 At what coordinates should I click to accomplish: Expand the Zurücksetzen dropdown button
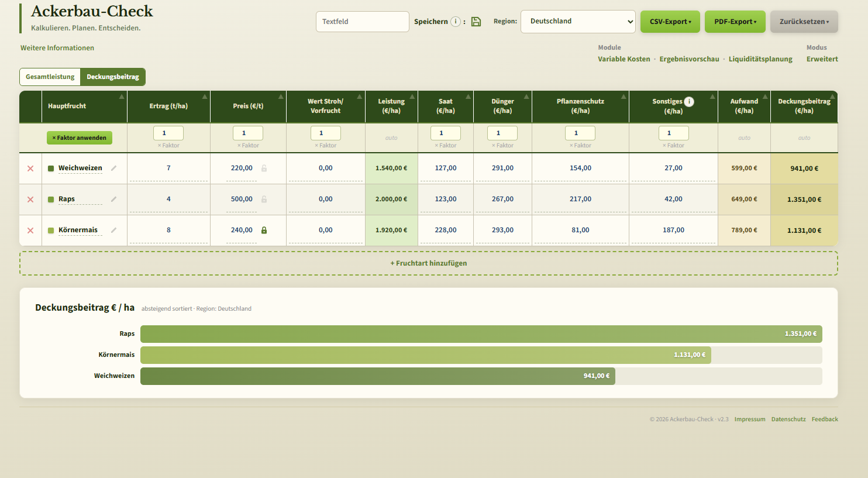(804, 22)
